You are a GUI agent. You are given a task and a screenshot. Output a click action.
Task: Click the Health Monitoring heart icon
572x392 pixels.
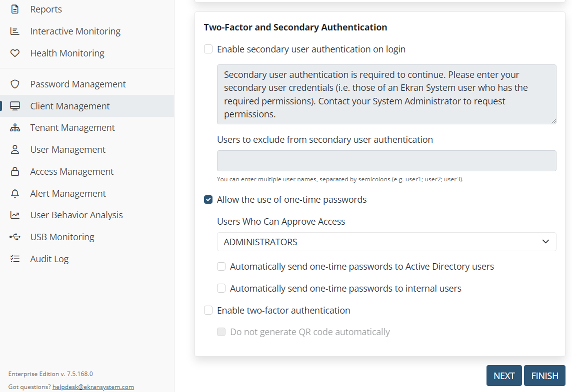(x=15, y=53)
